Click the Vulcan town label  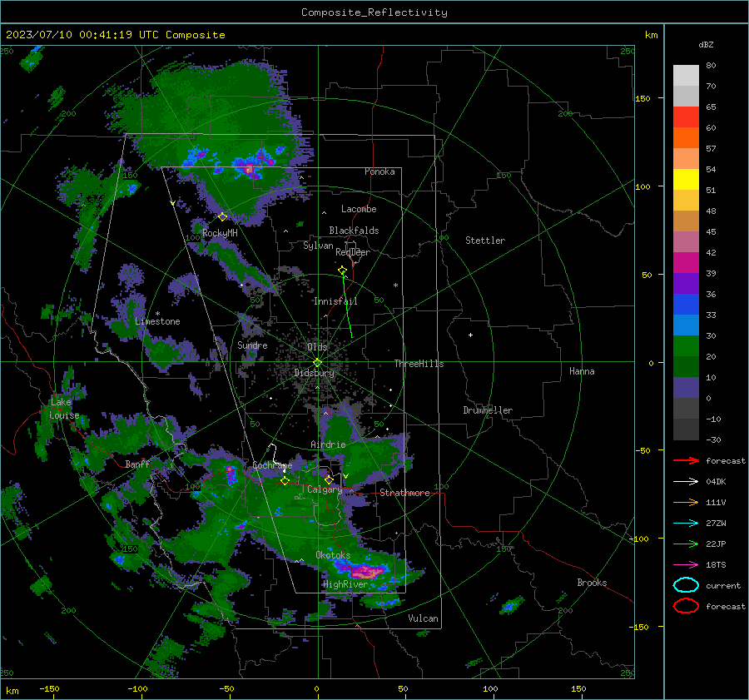pyautogui.click(x=424, y=618)
